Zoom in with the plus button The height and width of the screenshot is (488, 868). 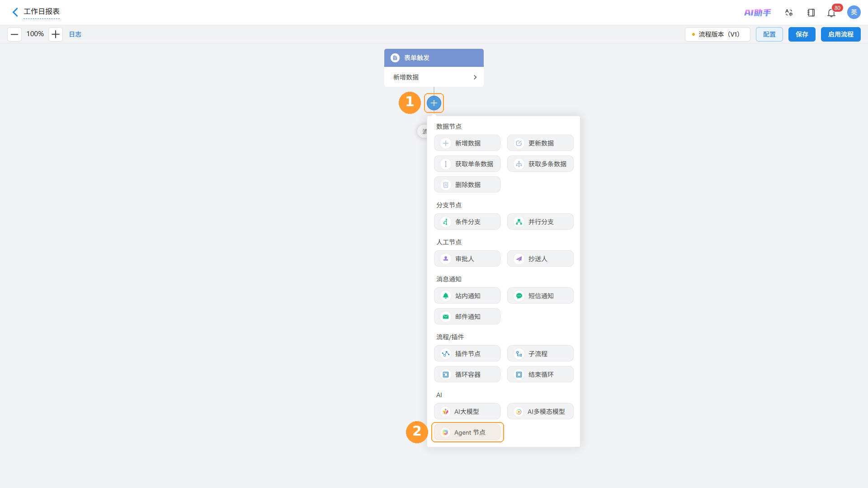coord(56,34)
